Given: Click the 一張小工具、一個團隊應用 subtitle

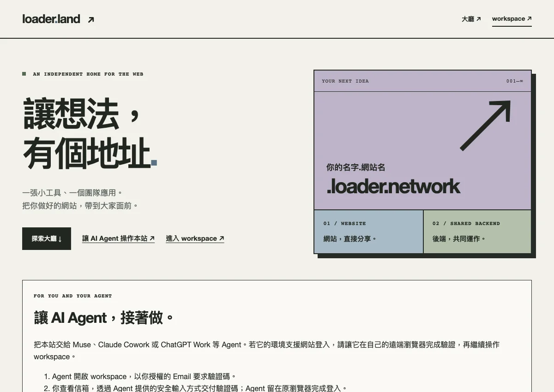Looking at the screenshot, I should coord(72,193).
